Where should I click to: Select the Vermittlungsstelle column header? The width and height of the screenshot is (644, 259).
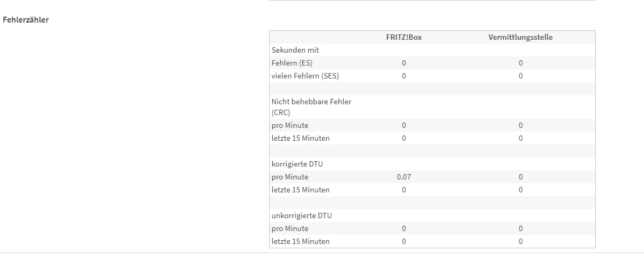520,37
